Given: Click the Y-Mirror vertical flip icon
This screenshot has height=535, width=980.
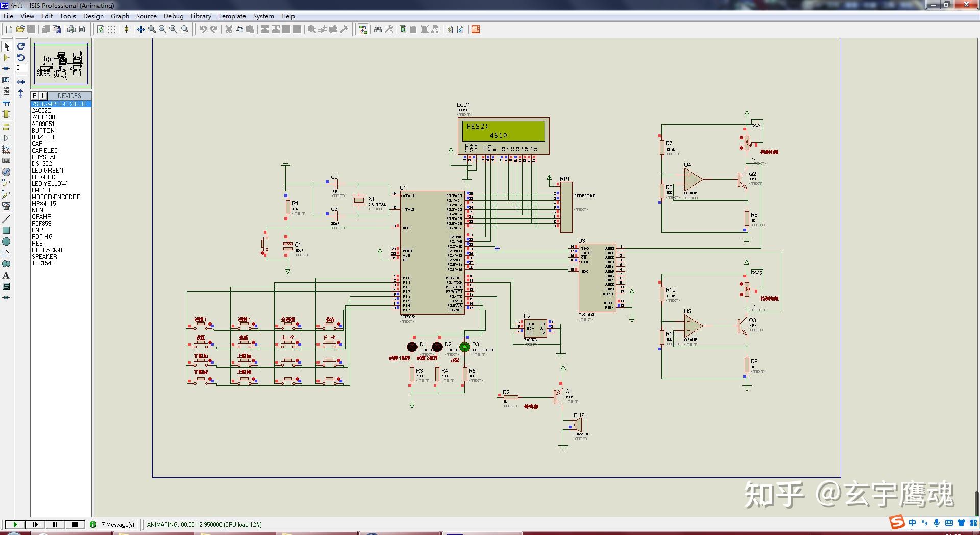Looking at the screenshot, I should tap(21, 93).
